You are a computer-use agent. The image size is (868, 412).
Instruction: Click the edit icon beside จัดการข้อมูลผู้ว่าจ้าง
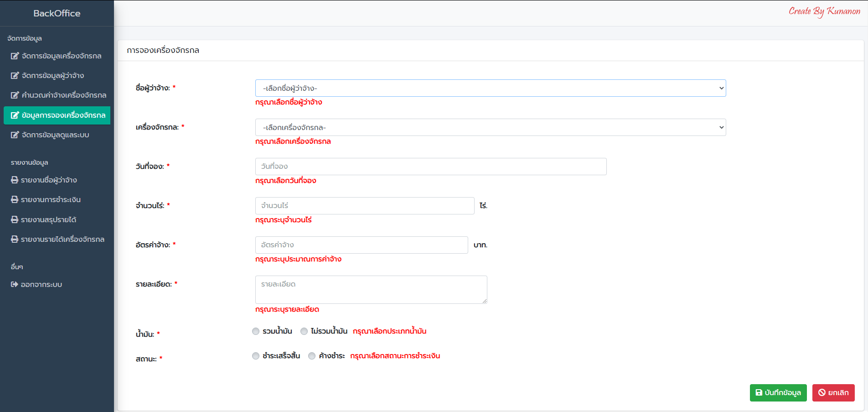coord(15,76)
